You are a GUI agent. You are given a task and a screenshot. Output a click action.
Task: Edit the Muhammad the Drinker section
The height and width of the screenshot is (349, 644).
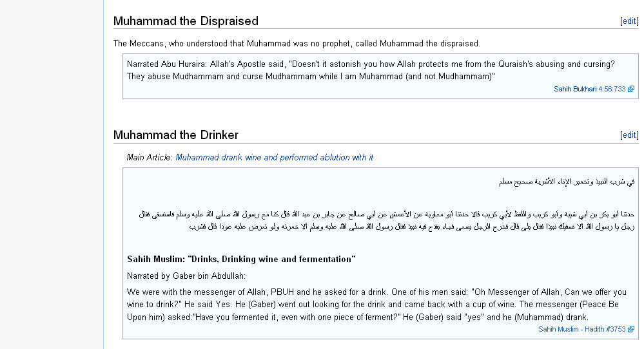[x=629, y=135]
